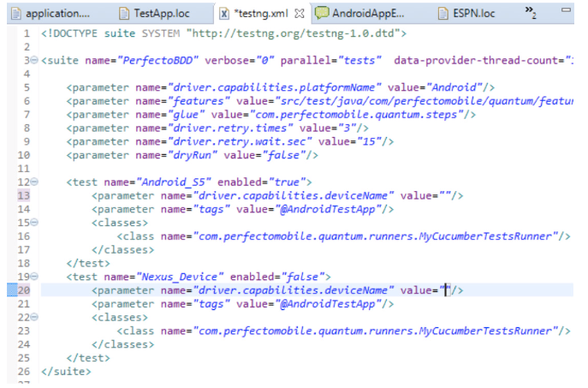Click the closing </test> tag on line 18
Image resolution: width=588 pixels, height=388 pixels.
tap(88, 263)
